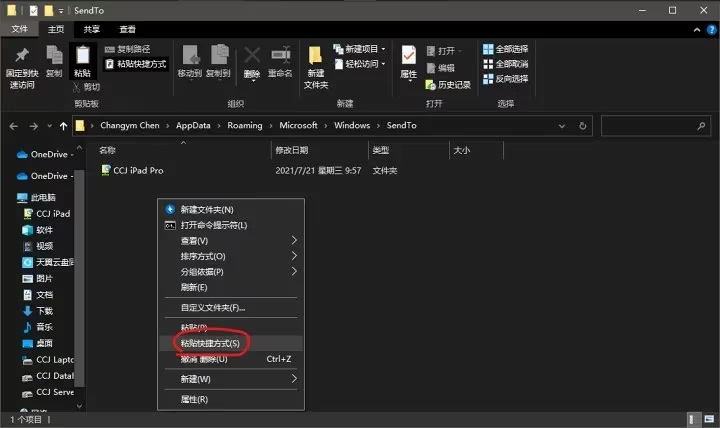Viewport: 720px width, 428px height.
Task: Click Invert Selection (反向选择) in ribbon
Action: (505, 78)
